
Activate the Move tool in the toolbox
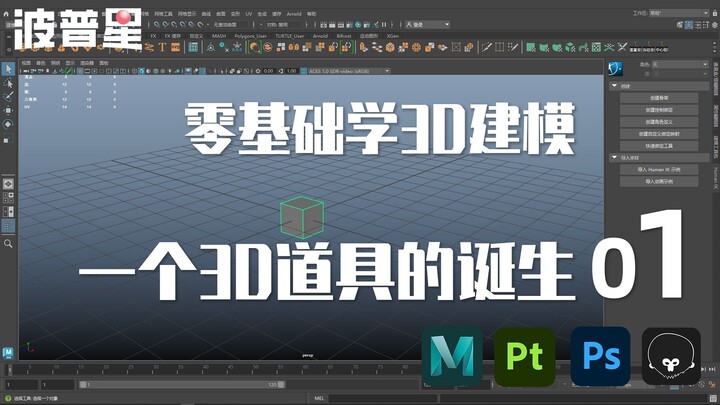[x=8, y=111]
